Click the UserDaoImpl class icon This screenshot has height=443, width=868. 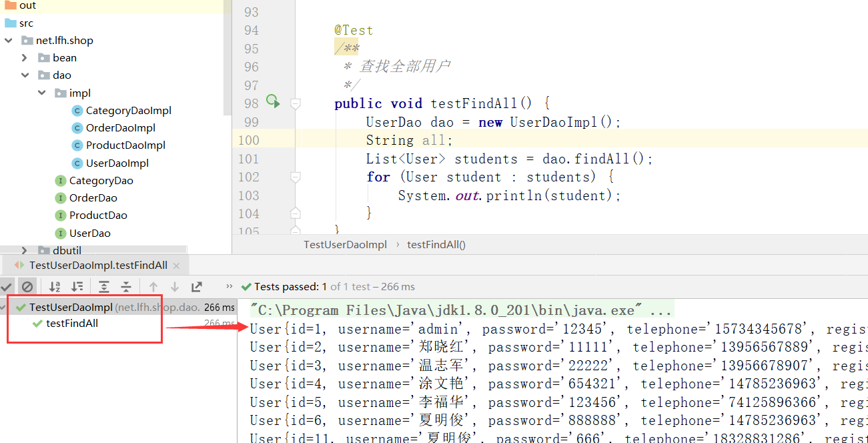pos(77,163)
